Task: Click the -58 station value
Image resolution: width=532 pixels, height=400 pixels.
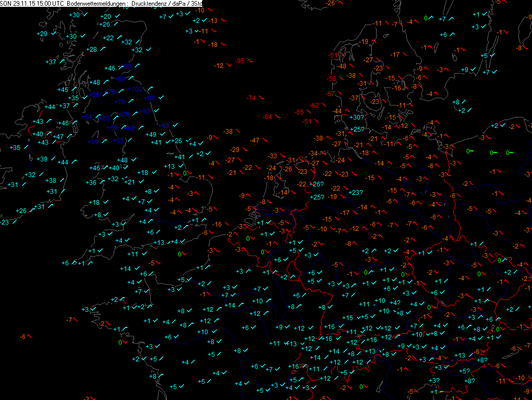Action: (331, 79)
